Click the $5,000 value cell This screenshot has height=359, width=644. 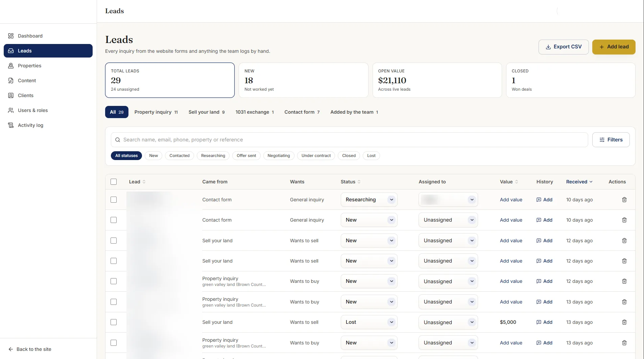[508, 322]
